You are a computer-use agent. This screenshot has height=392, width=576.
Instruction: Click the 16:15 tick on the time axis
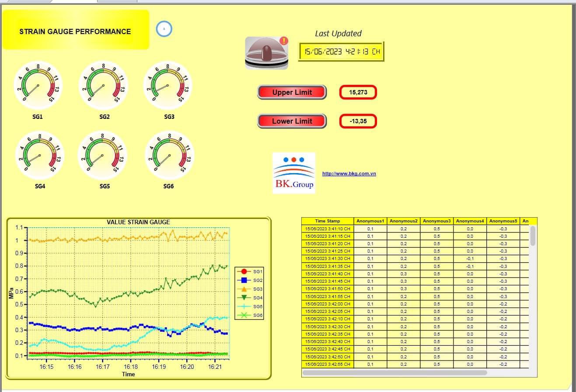(x=46, y=367)
